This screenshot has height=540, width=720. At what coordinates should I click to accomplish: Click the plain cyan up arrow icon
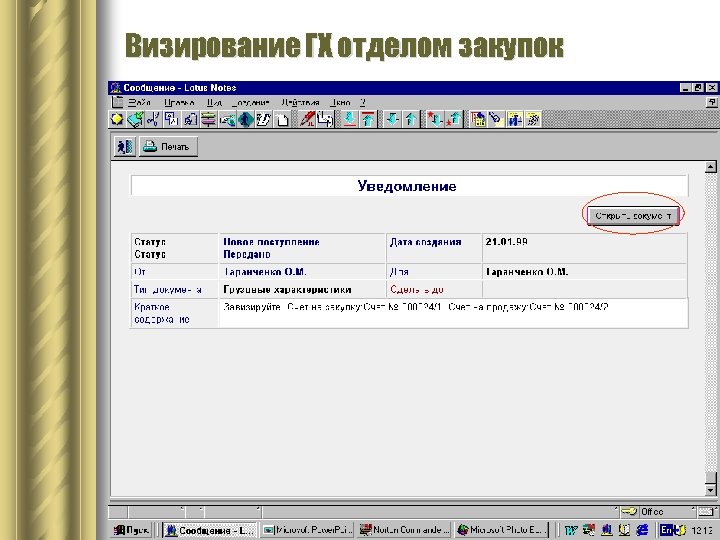tap(411, 119)
